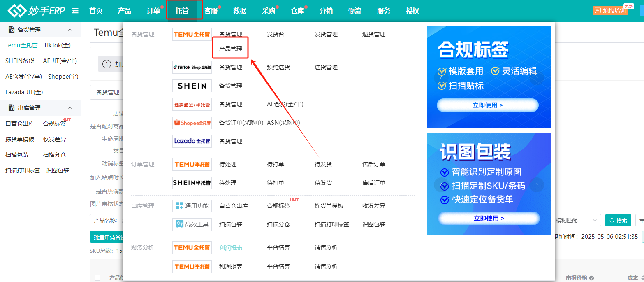Viewport: 644px width, 282px height.
Task: Click previous arrow on 合规标签 banner
Action: (x=442, y=77)
